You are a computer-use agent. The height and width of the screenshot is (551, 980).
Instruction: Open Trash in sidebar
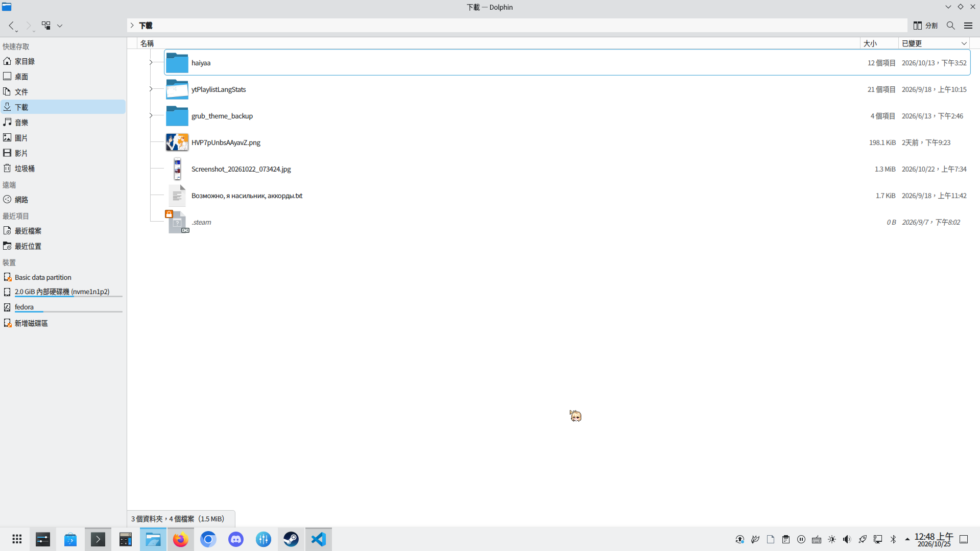[x=63, y=169]
